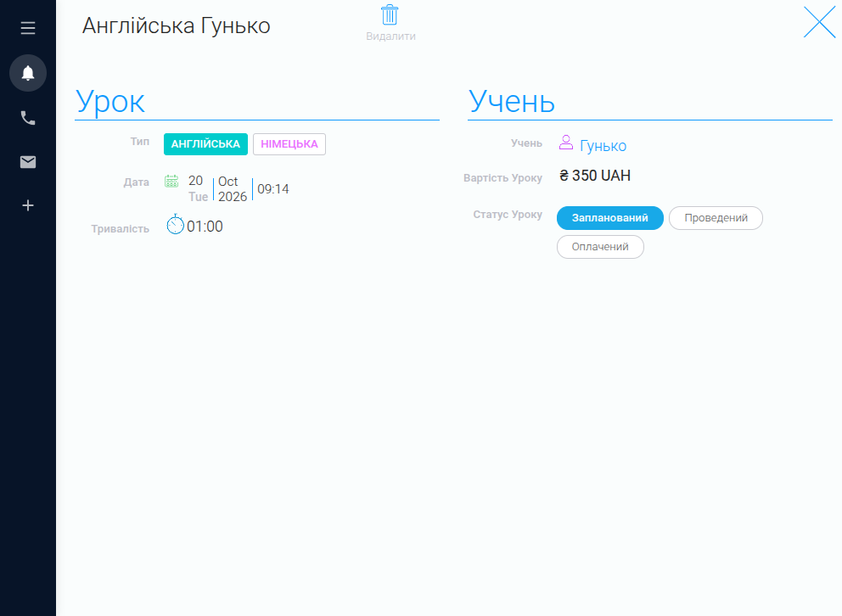Select АНГЛІЙСЬКА lesson type

[205, 144]
